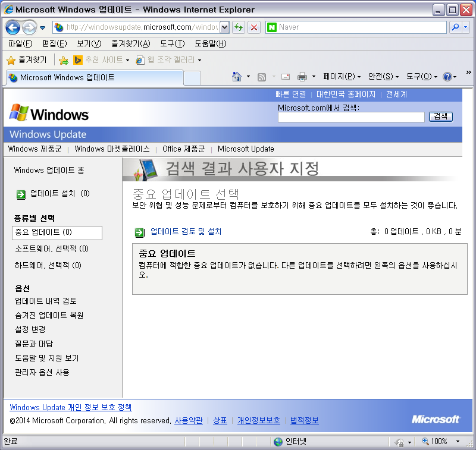This screenshot has width=476, height=450.
Task: Select 중요 업데이트 (0) category
Action: [x=57, y=232]
